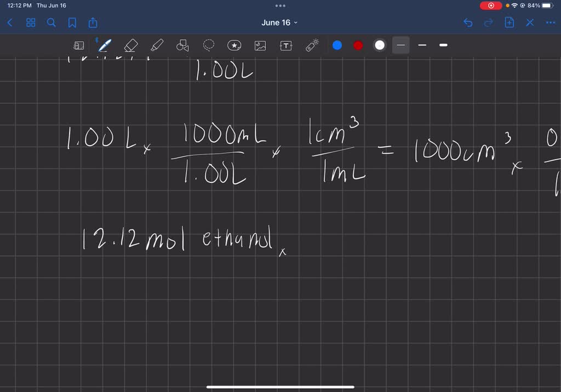This screenshot has height=392, width=561.
Task: Select the Laser pointer tool
Action: [x=312, y=45]
